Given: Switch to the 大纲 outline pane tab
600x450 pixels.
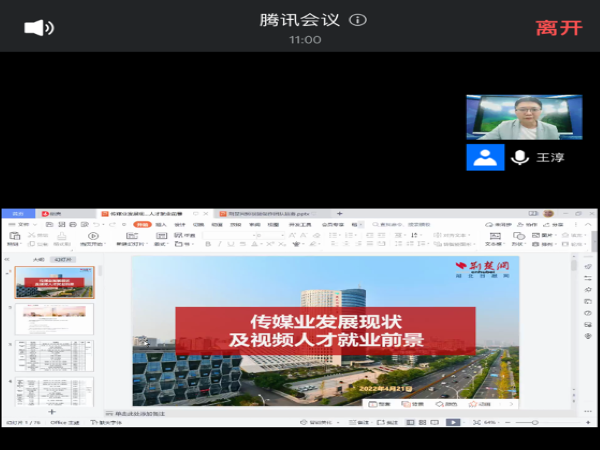Looking at the screenshot, I should tap(39, 259).
